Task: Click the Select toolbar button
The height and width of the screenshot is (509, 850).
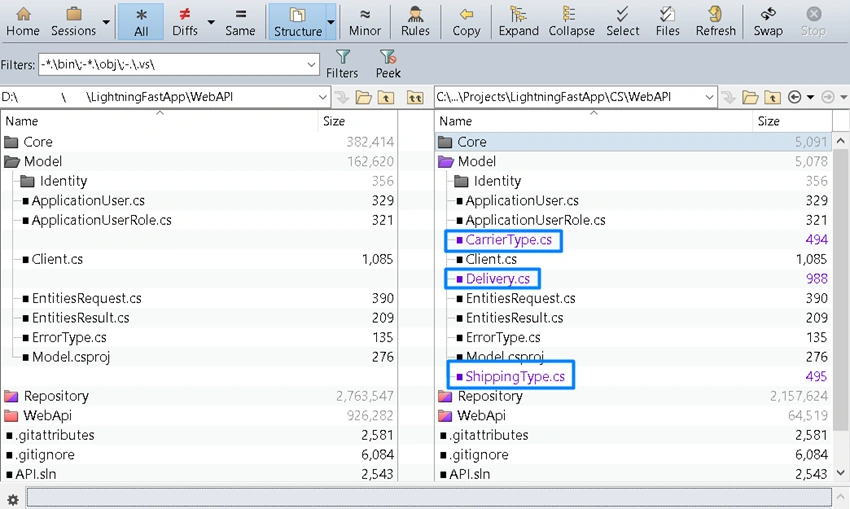Action: [622, 22]
